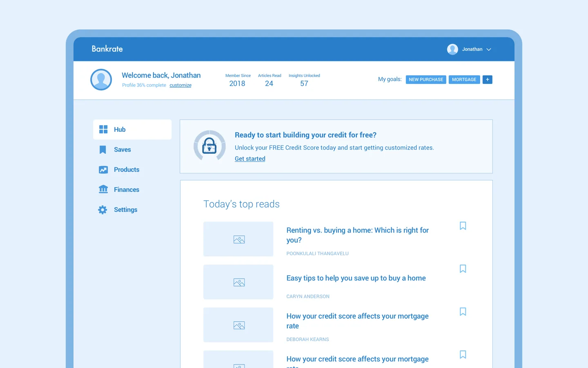Click 'Profile 36% complete' text
This screenshot has width=588, height=368.
coord(144,85)
